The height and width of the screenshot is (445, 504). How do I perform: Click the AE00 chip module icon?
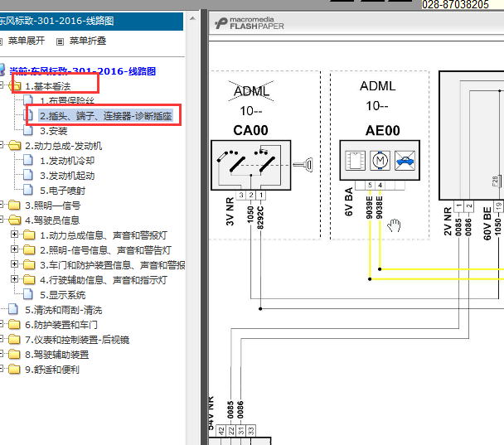[355, 160]
